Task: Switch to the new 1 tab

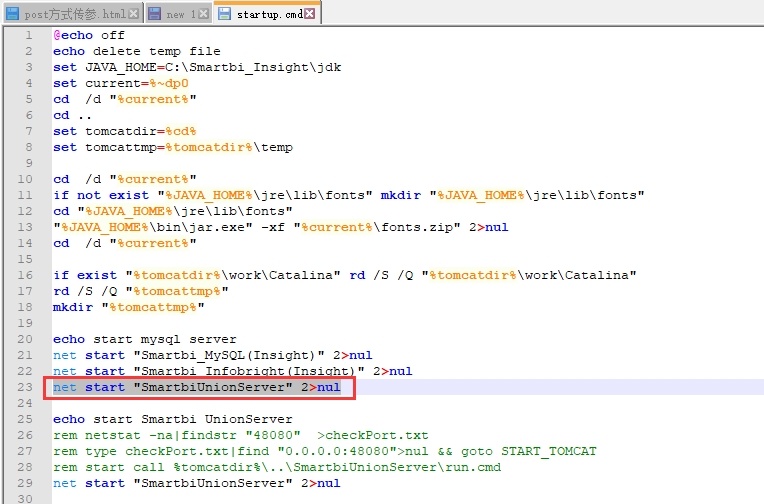Action: [178, 14]
